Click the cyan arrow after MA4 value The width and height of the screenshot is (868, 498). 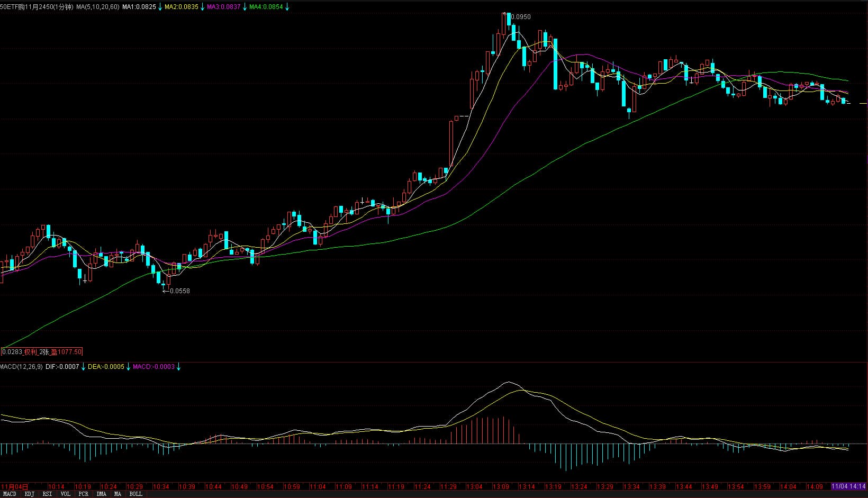tap(287, 7)
